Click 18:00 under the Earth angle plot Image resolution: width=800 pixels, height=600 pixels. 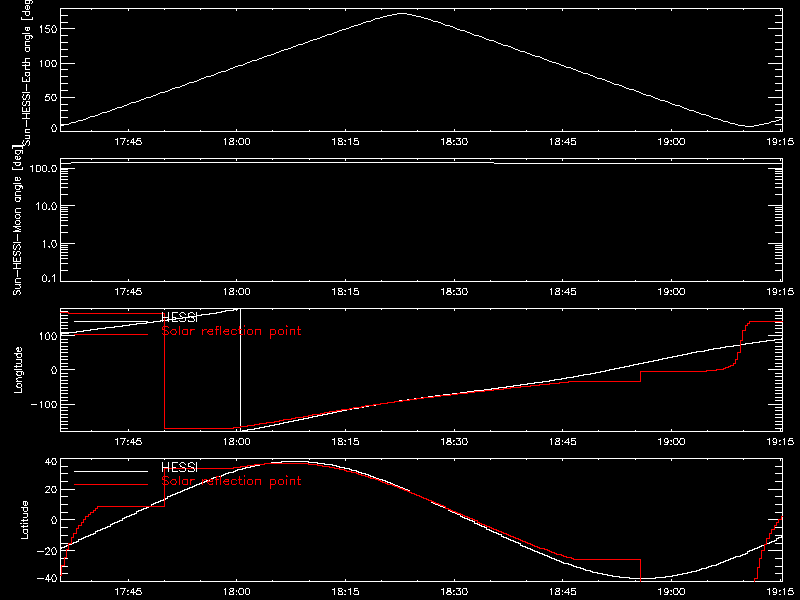coord(237,141)
